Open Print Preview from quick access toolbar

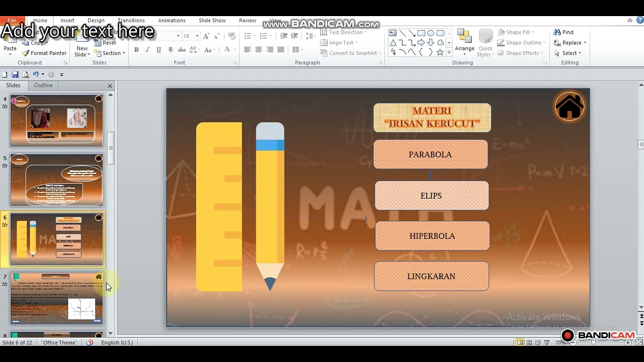(25, 74)
